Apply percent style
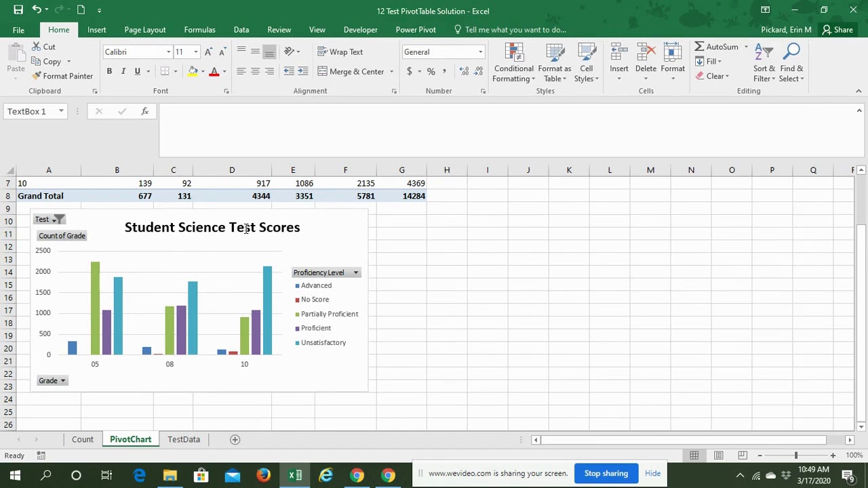Viewport: 868px width, 488px height. pyautogui.click(x=431, y=71)
